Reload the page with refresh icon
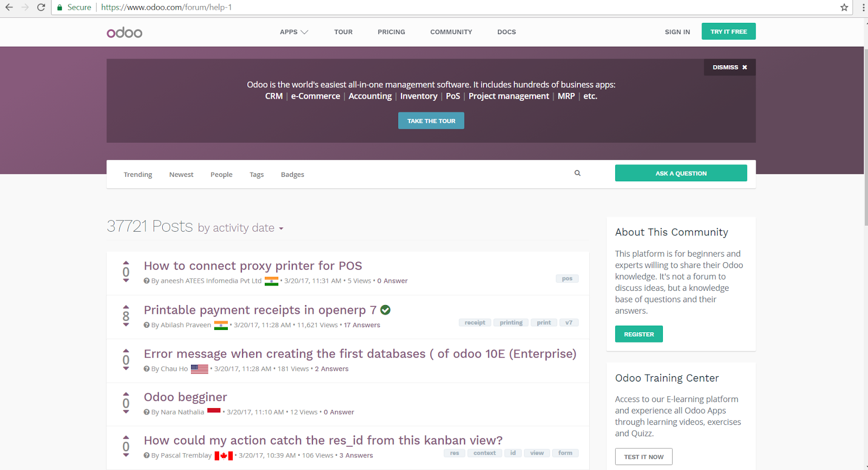The height and width of the screenshot is (470, 868). point(41,8)
